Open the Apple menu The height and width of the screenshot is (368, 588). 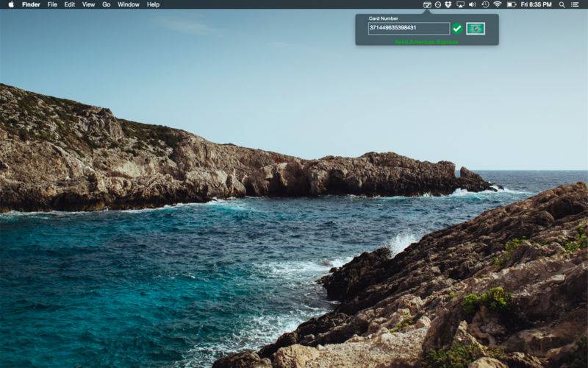point(11,4)
